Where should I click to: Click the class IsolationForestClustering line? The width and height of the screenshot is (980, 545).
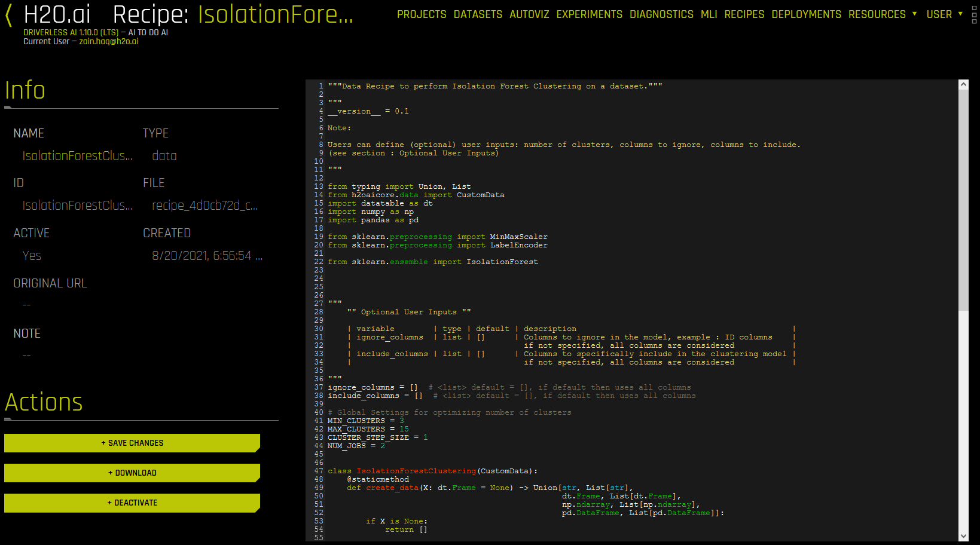tap(433, 471)
